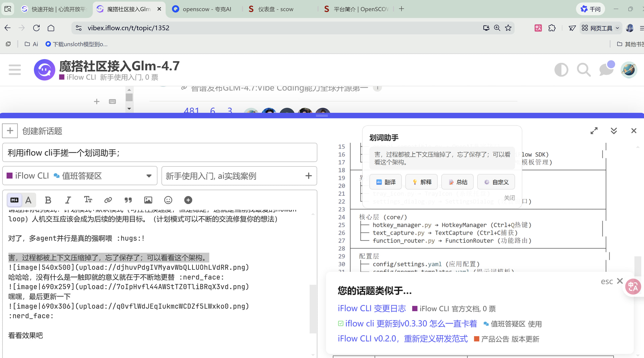Open the emoji picker in the editor
This screenshot has width=644, height=358.
coord(168,200)
